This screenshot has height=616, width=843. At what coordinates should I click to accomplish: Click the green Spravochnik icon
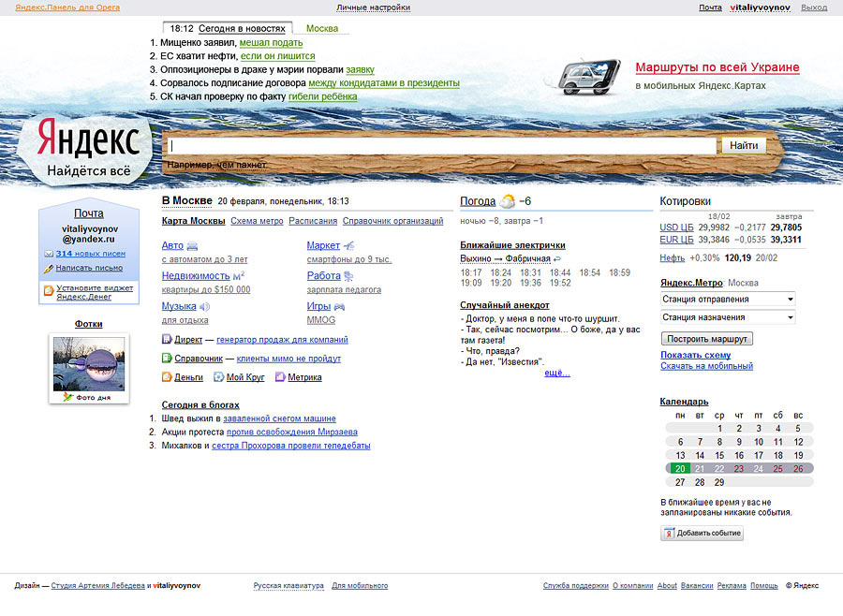click(167, 358)
